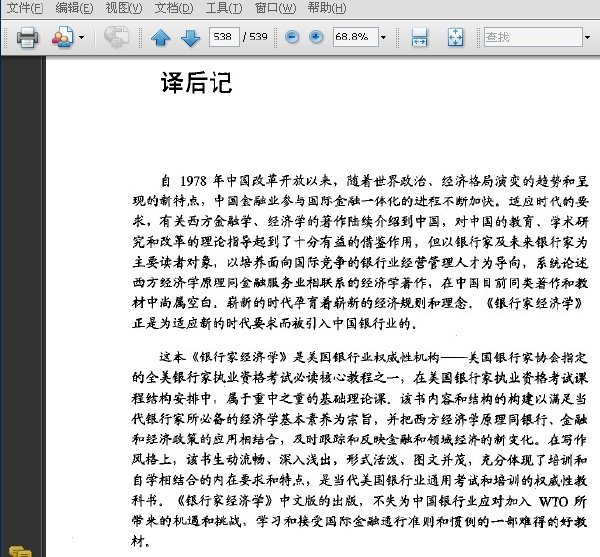Click the 译后记 heading text
This screenshot has height=557, width=600.
click(x=196, y=82)
